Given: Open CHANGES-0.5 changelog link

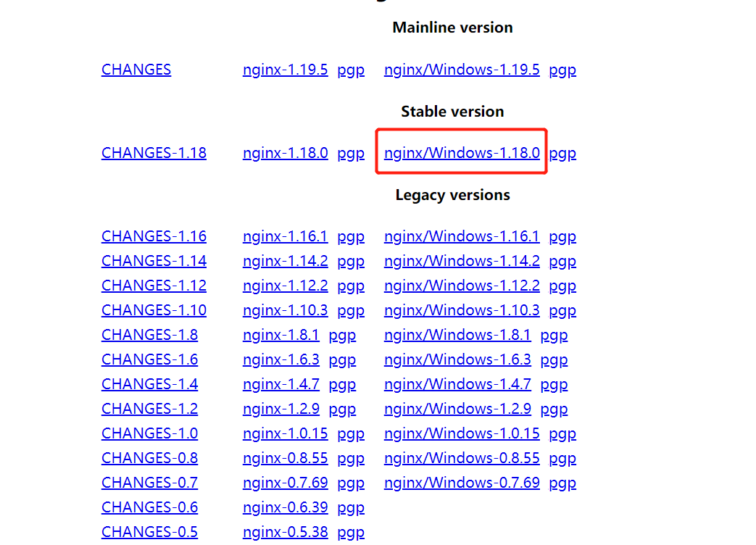Looking at the screenshot, I should pyautogui.click(x=149, y=531).
